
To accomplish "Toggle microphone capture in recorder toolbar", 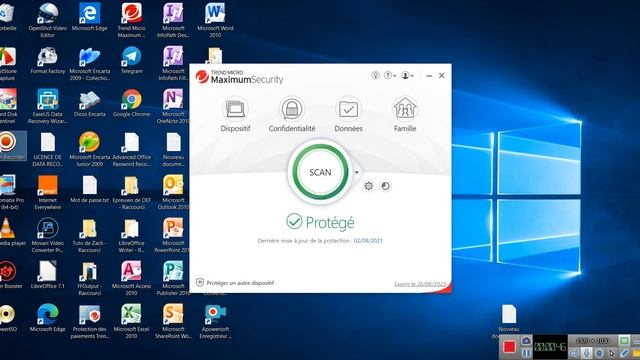I will 587,353.
